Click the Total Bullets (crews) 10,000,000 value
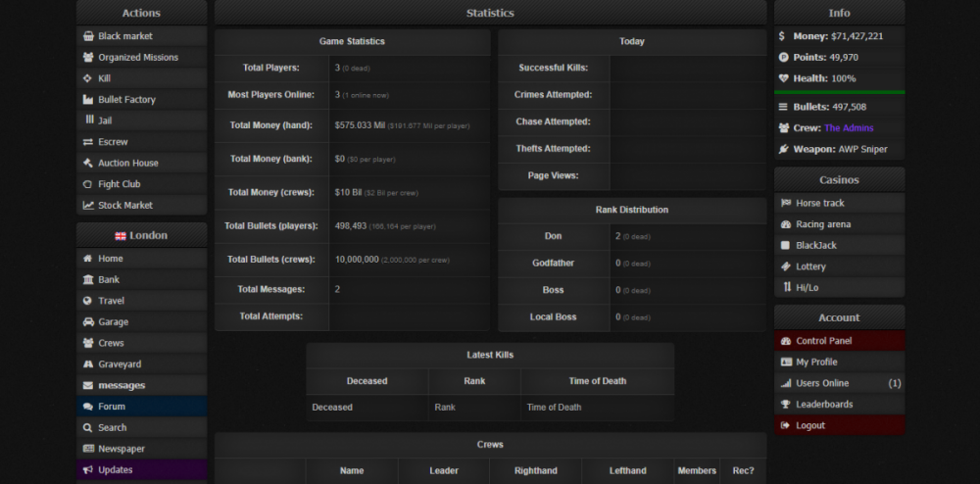The width and height of the screenshot is (980, 484). click(x=357, y=260)
